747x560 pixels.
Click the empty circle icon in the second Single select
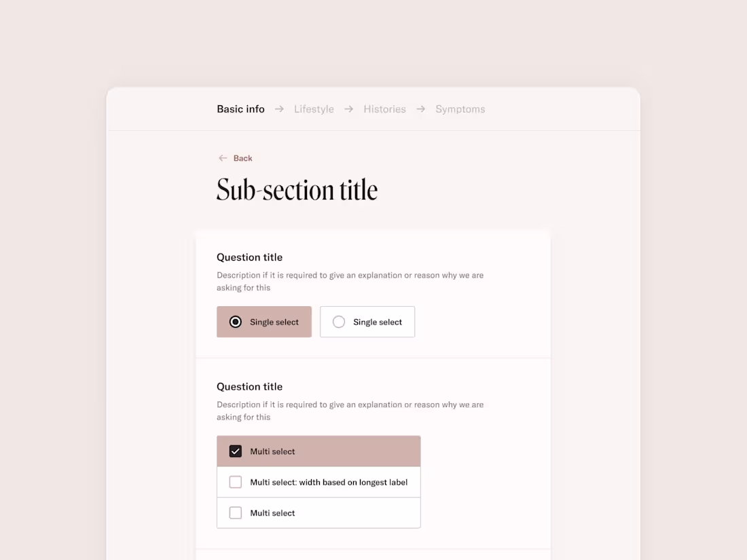click(x=338, y=321)
